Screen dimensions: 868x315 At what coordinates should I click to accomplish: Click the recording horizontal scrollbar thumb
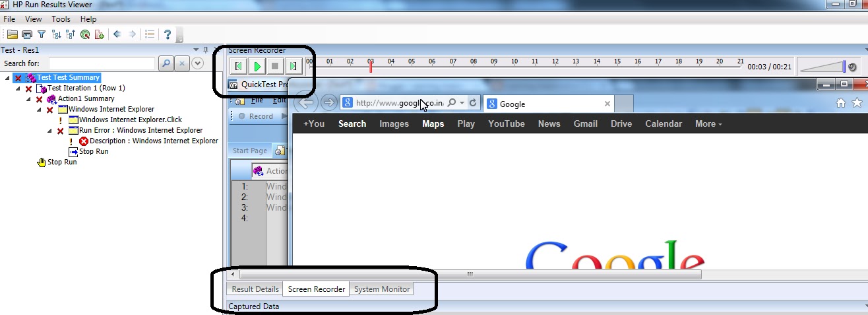[x=470, y=274]
